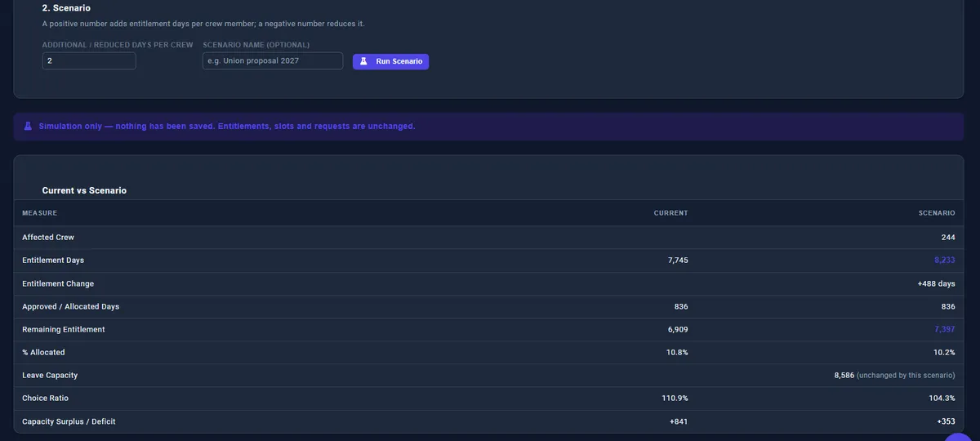The height and width of the screenshot is (441, 980).
Task: Click the SCENARIO column header
Action: 937,213
